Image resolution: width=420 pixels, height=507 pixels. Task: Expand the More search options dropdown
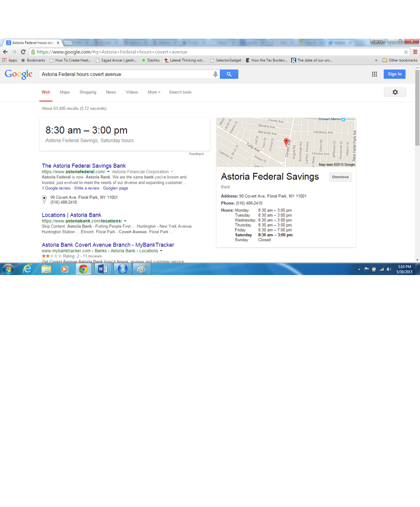[154, 92]
